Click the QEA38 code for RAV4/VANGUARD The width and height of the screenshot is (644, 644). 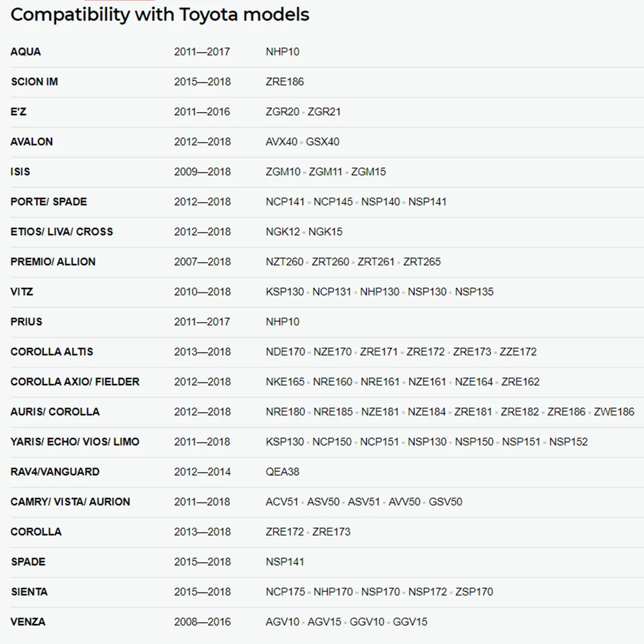pos(283,471)
